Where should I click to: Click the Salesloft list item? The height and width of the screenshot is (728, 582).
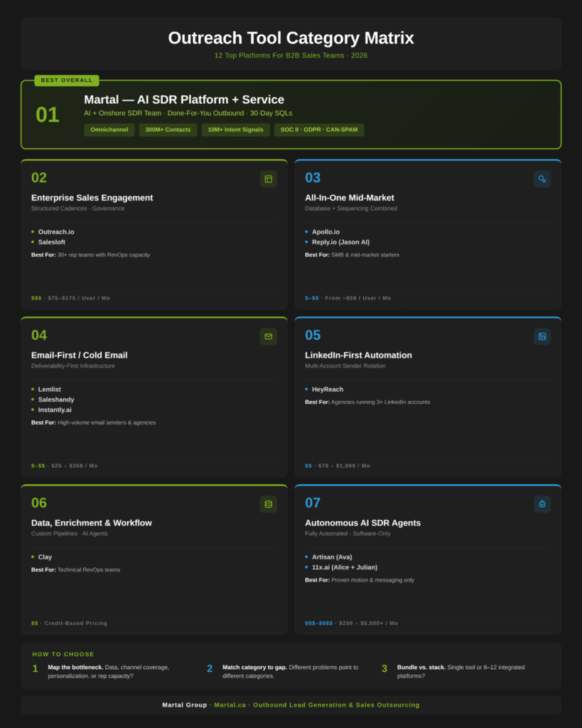tap(51, 242)
